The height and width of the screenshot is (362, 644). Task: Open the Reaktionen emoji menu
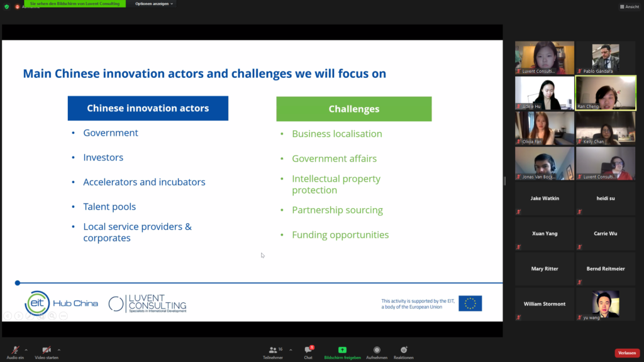click(x=404, y=350)
